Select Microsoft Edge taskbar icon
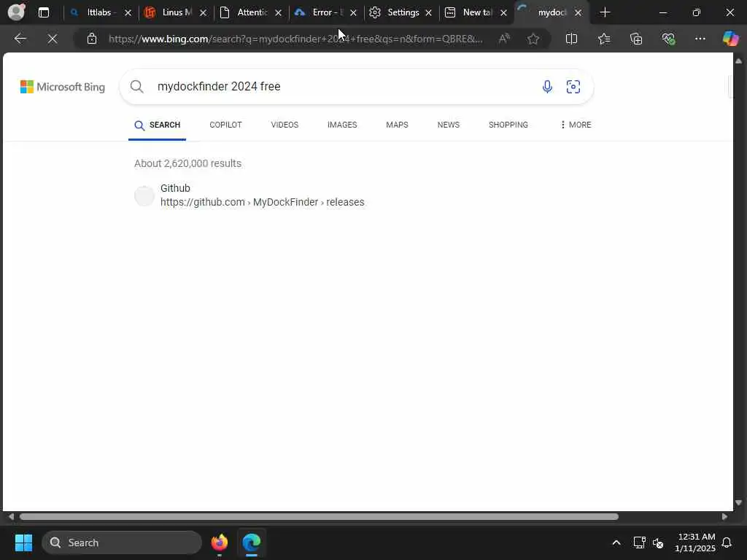The height and width of the screenshot is (560, 747). coord(252,542)
